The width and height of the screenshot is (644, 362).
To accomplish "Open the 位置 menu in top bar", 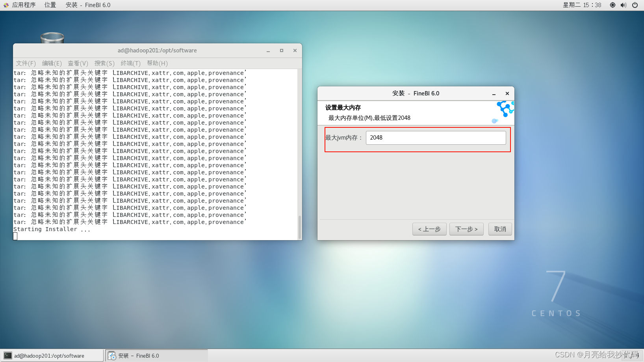I will pyautogui.click(x=50, y=5).
